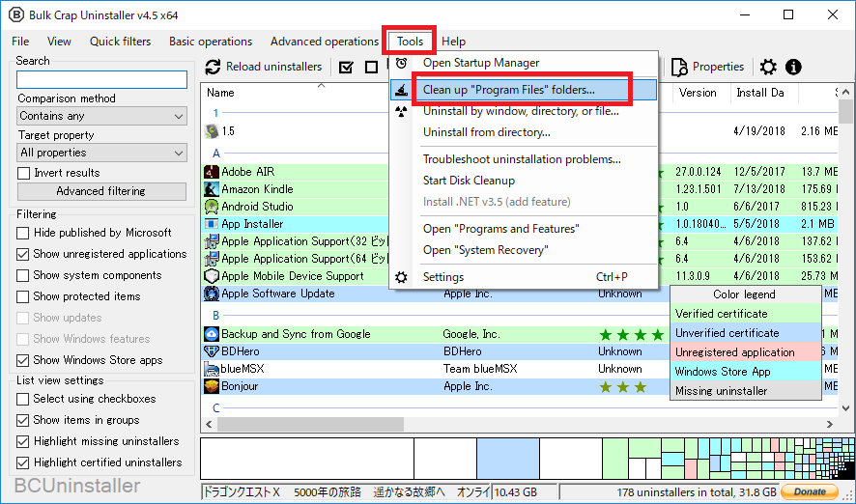856x504 pixels.
Task: Open settings via toolbar gear icon
Action: 768,67
